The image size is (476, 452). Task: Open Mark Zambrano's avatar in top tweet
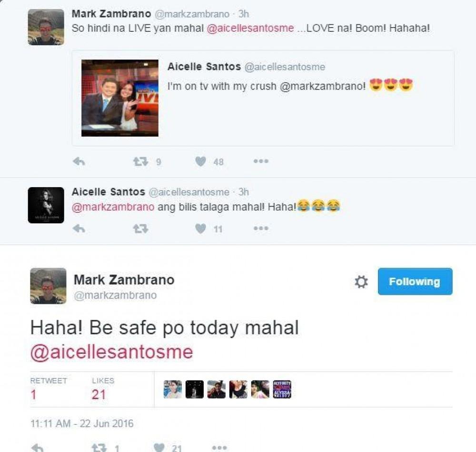(46, 27)
